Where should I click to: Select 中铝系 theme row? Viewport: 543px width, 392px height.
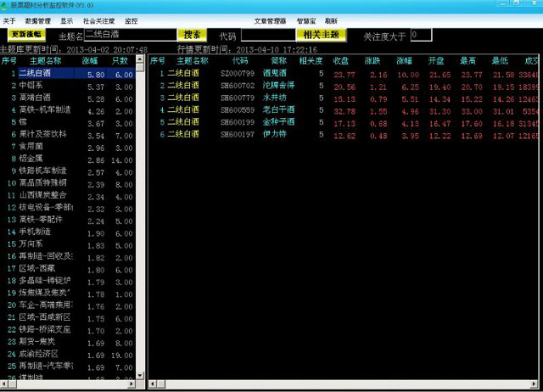pos(68,86)
